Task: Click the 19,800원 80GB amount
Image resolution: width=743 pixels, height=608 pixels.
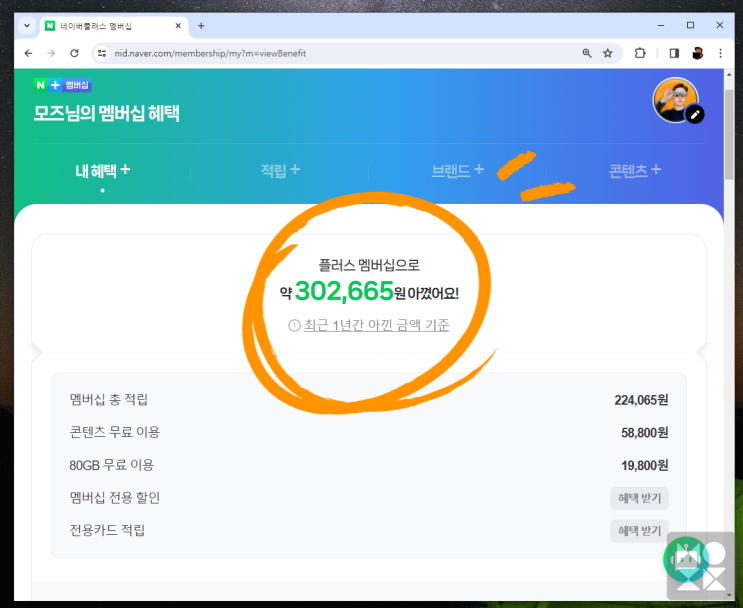Action: pos(644,465)
